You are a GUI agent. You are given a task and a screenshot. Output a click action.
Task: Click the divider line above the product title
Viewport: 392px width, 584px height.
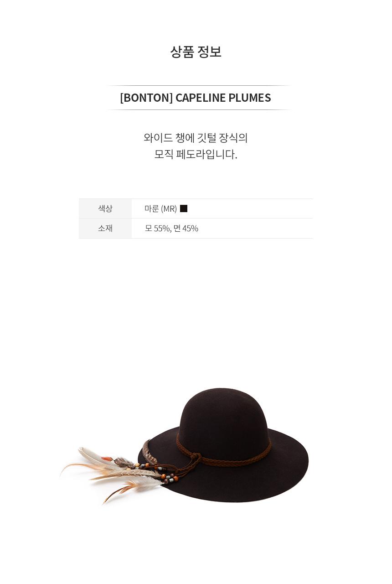point(198,85)
